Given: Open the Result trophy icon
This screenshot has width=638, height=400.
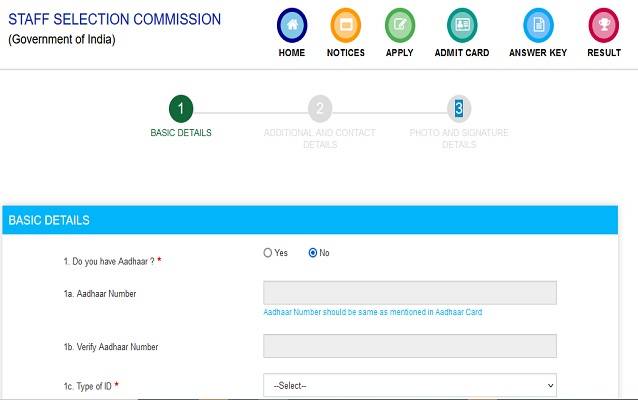Looking at the screenshot, I should pos(604,24).
